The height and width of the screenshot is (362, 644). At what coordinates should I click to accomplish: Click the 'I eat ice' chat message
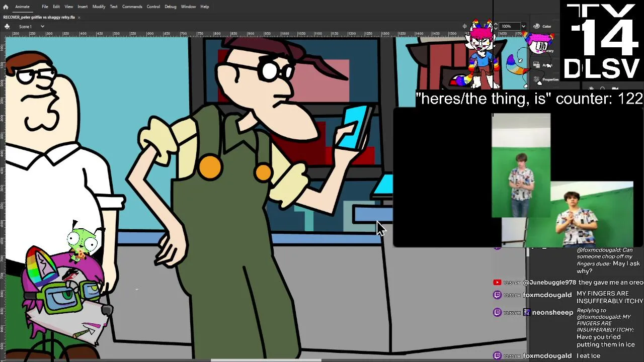[x=589, y=356]
